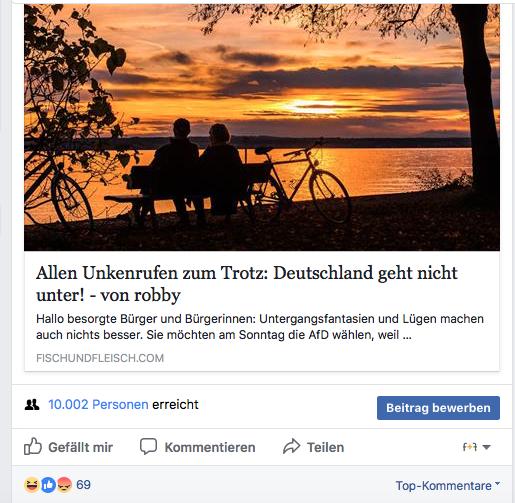Click the Gefällt mir label
The image size is (515, 503).
coord(81,447)
